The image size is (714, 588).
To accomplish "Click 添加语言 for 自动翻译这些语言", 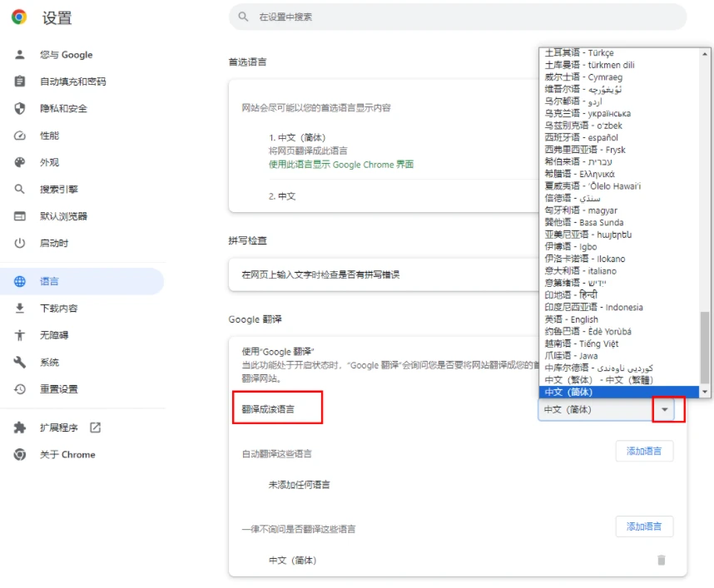I will (644, 451).
